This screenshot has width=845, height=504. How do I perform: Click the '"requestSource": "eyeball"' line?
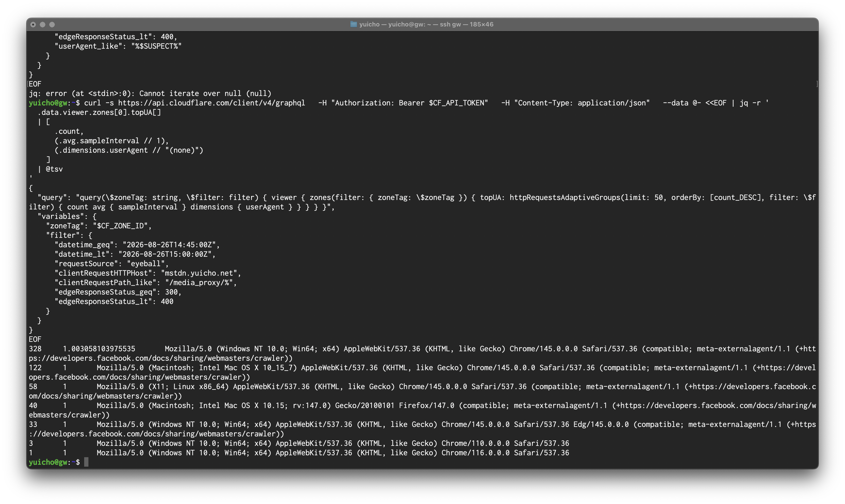112,264
